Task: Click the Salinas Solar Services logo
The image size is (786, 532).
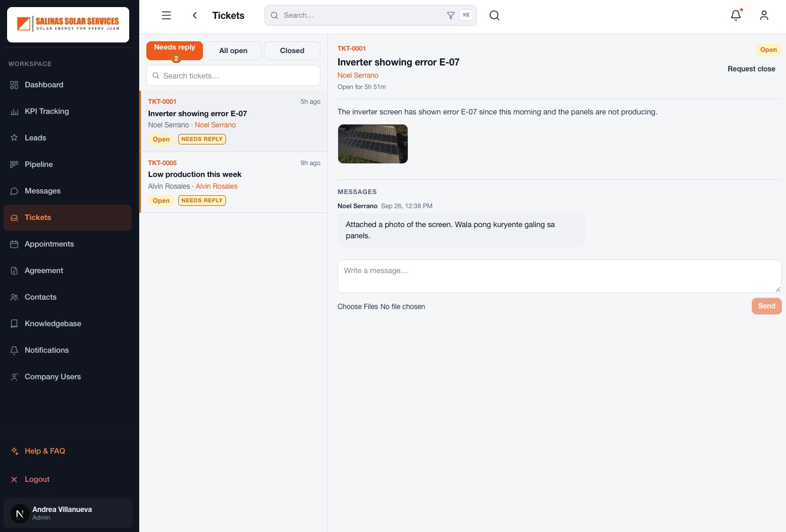Action: click(68, 24)
